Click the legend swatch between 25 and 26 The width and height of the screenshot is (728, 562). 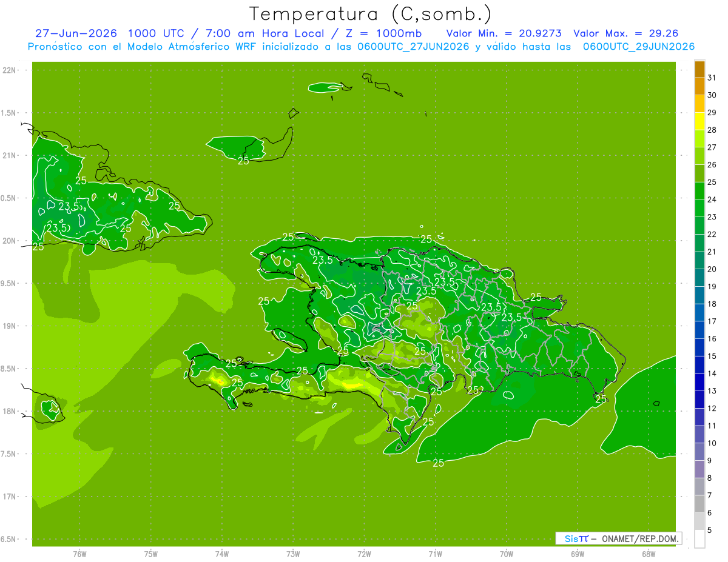(699, 173)
